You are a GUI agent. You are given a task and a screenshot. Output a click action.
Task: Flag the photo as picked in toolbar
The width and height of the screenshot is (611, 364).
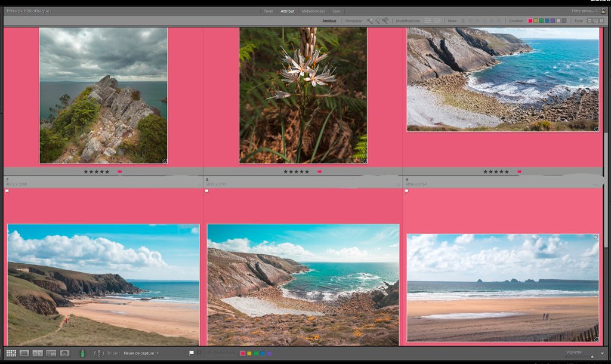tap(192, 353)
